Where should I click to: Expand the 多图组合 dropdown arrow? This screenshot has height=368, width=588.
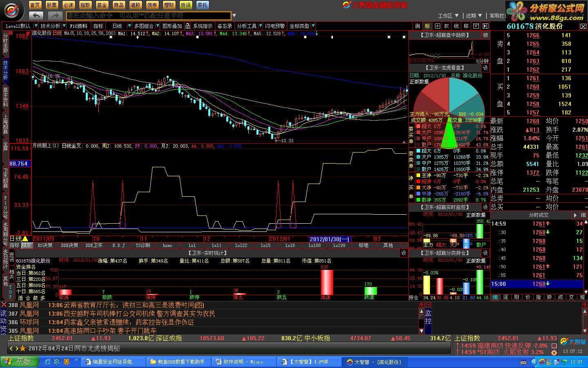(x=157, y=26)
